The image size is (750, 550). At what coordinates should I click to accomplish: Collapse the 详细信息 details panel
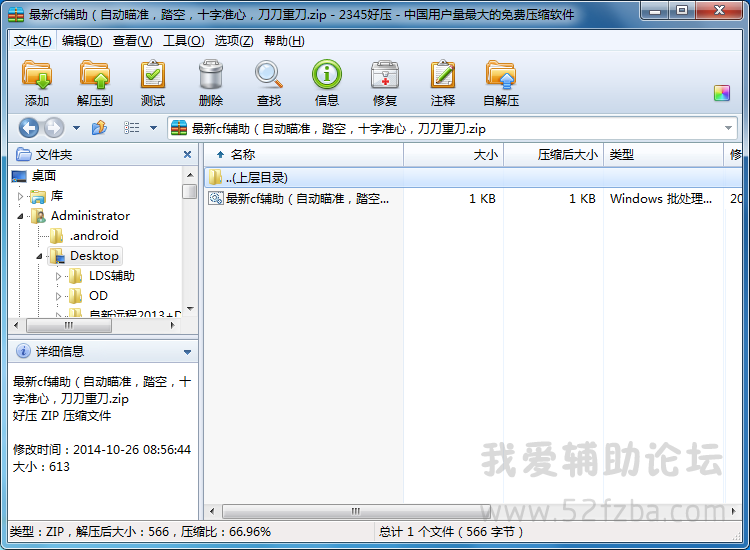pyautogui.click(x=188, y=352)
